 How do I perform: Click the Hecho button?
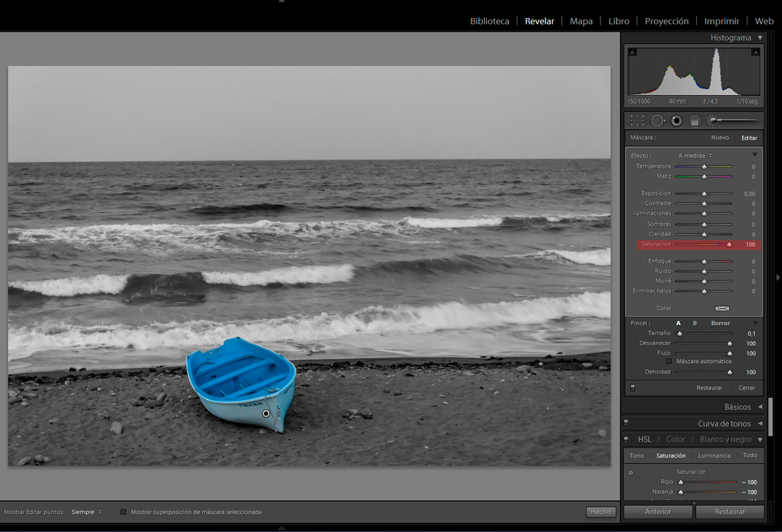click(600, 511)
